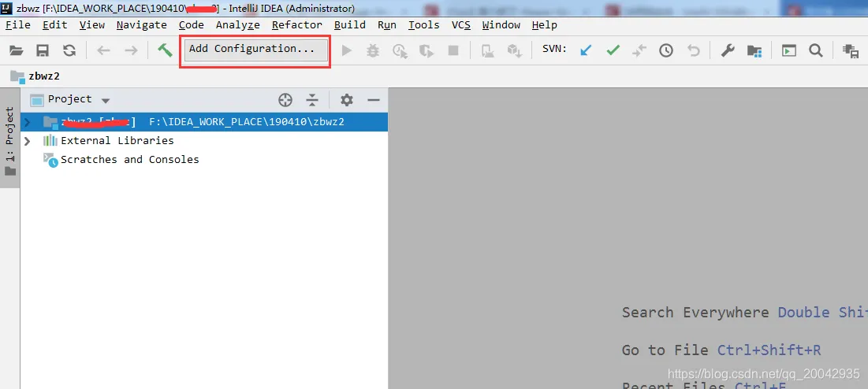Click the Save All disk icon
The height and width of the screenshot is (389, 868).
(43, 51)
